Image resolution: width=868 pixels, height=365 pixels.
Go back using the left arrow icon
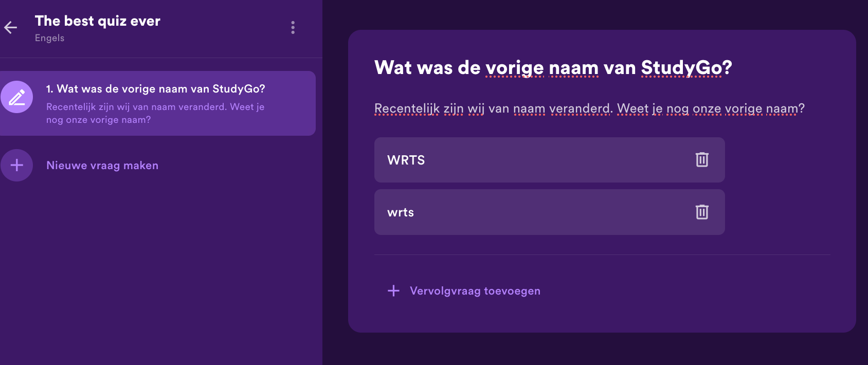point(11,27)
